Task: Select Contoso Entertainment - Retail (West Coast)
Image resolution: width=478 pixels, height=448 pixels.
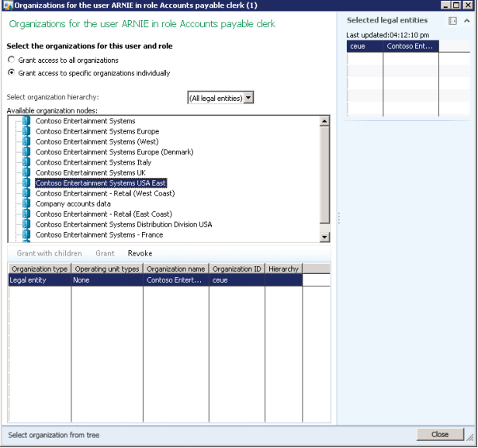Action: point(106,193)
